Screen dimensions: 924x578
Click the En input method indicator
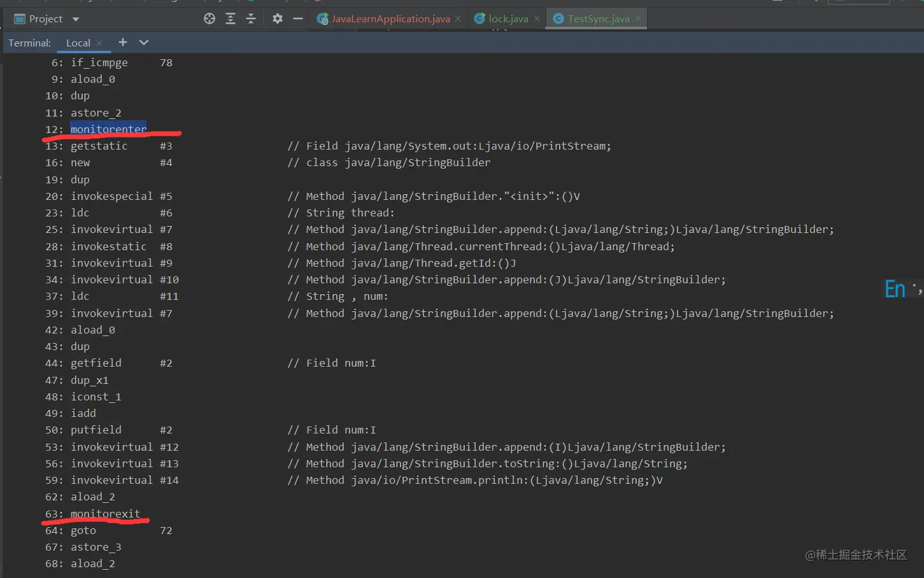895,290
